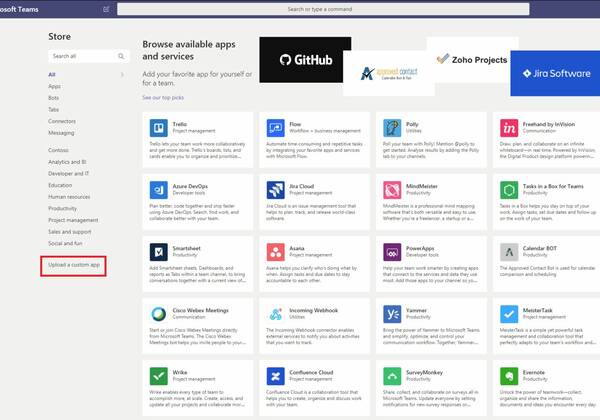Filter the store by Connectors

click(62, 121)
